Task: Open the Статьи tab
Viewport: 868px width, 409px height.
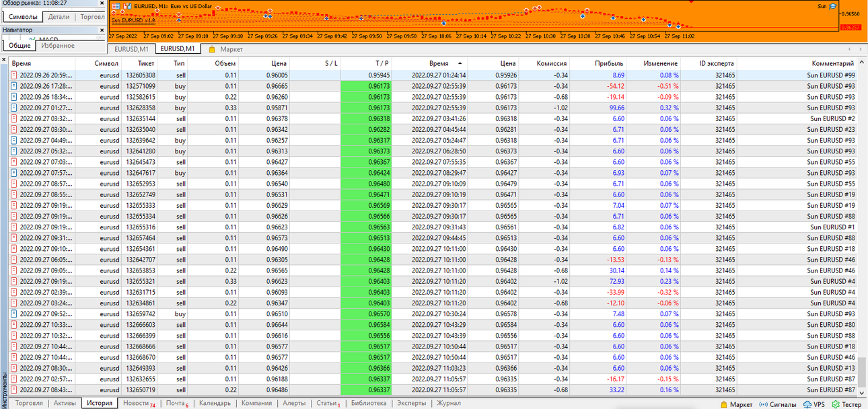Action: 328,404
